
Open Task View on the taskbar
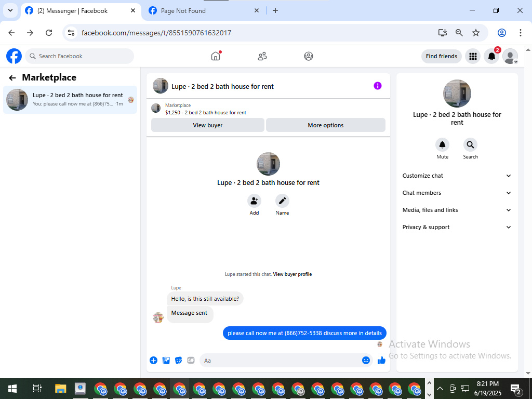pyautogui.click(x=37, y=389)
